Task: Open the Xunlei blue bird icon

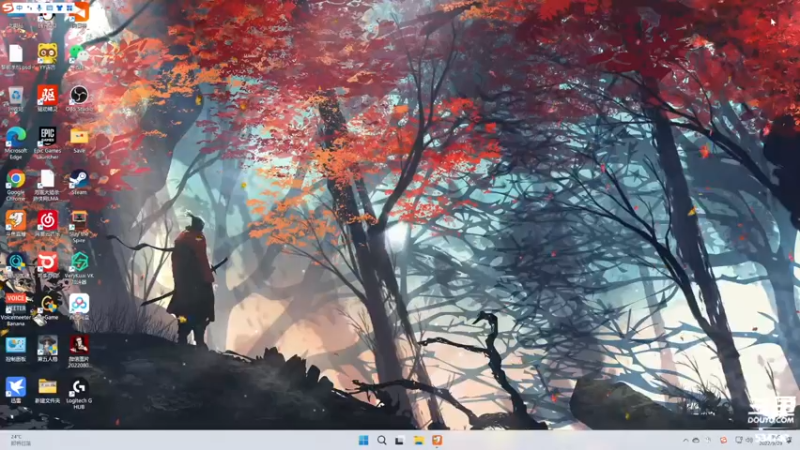Action: click(x=15, y=389)
